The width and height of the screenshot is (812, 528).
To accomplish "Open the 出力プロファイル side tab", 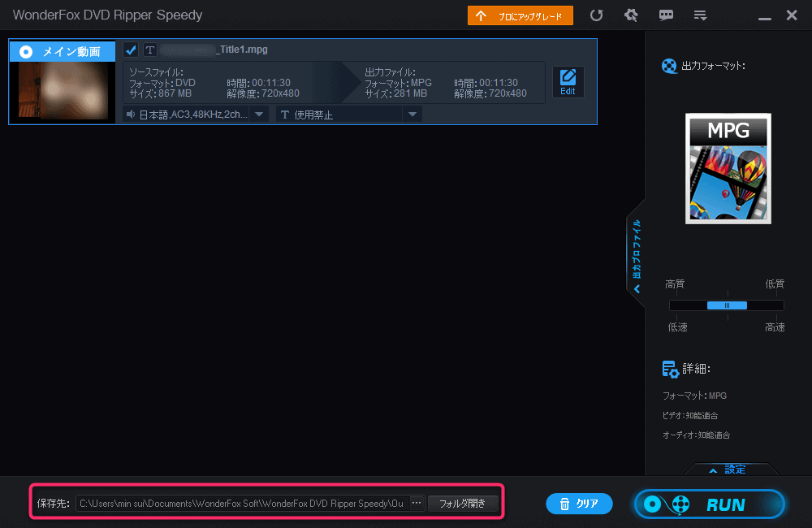I will (637, 253).
